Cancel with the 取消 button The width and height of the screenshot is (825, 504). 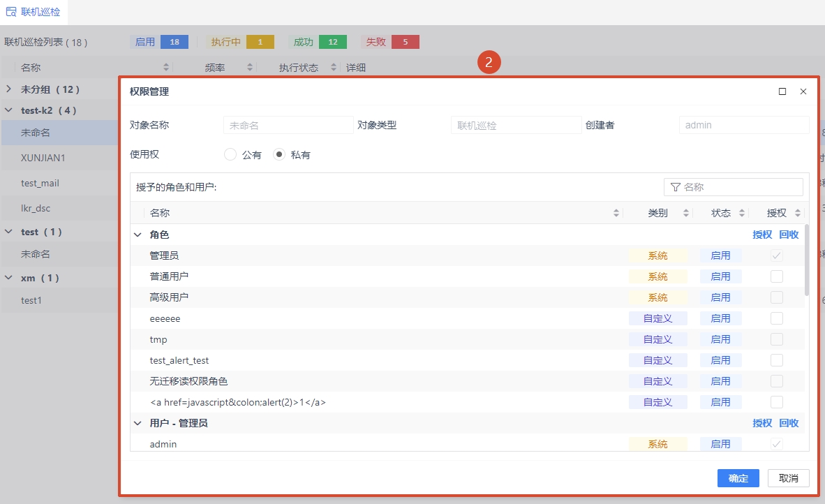(788, 477)
